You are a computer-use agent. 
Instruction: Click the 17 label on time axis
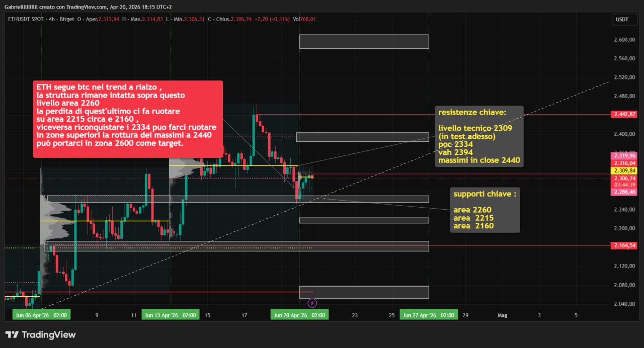(244, 315)
